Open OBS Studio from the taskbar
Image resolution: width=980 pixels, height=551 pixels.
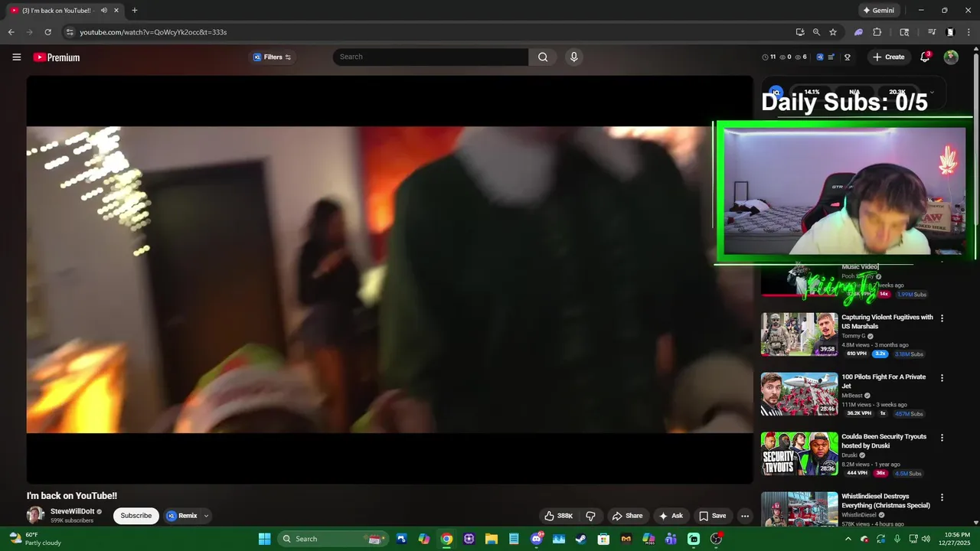(716, 539)
